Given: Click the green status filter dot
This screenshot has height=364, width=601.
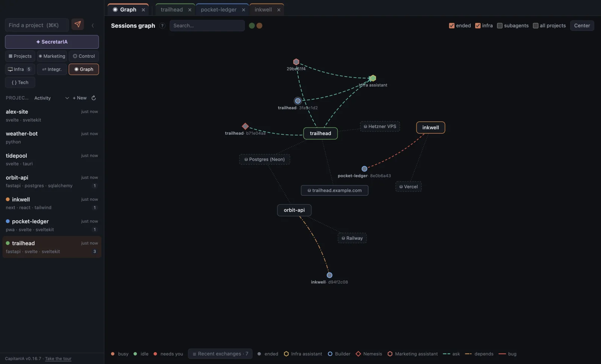Looking at the screenshot, I should tap(252, 26).
